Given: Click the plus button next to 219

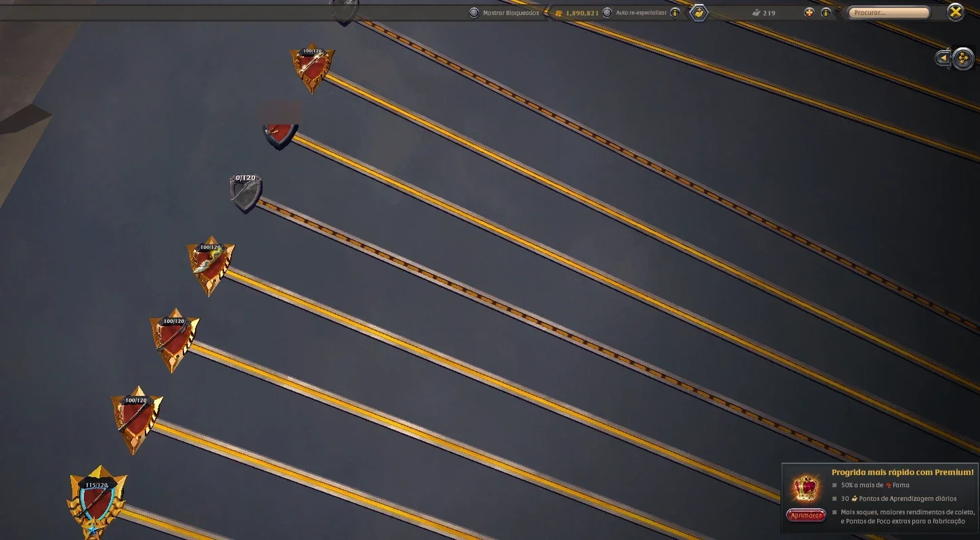Looking at the screenshot, I should coord(809,13).
